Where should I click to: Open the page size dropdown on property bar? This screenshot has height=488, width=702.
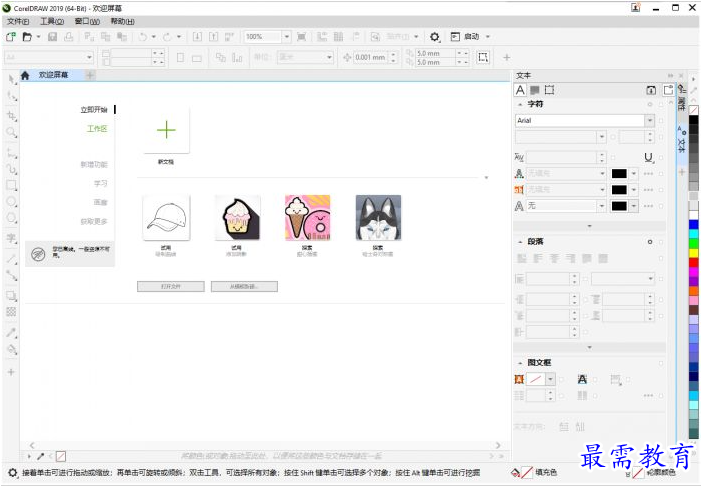tap(89, 57)
